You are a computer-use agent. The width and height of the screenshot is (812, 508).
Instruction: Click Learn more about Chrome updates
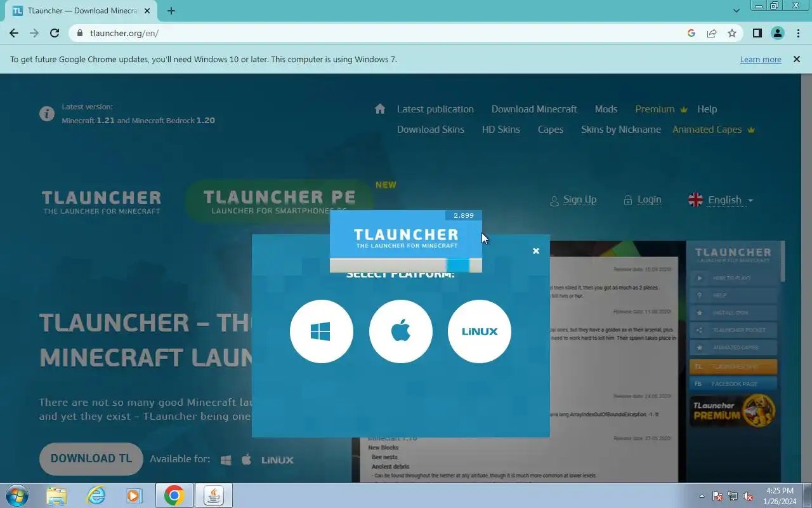tap(761, 59)
